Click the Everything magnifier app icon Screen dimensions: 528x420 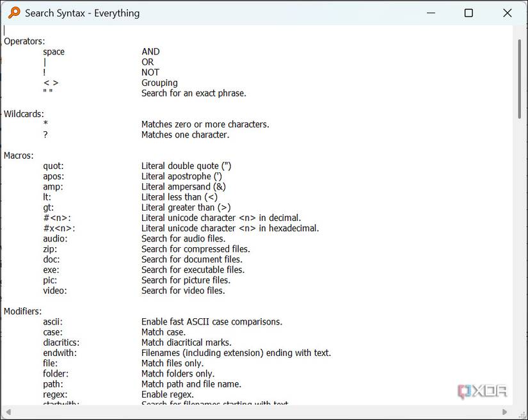14,13
